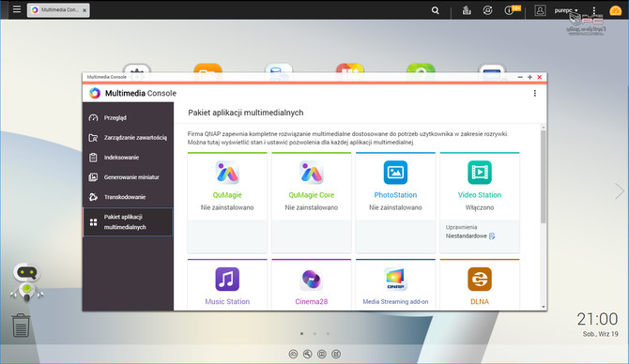
Task: Edit Video Station permissions icon
Action: pos(492,236)
